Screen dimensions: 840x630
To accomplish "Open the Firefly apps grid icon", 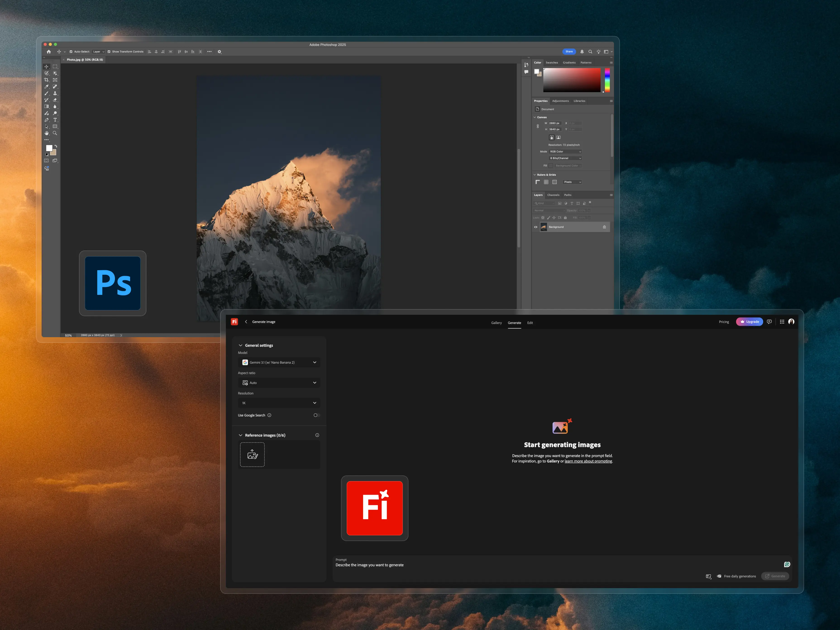I will [782, 322].
